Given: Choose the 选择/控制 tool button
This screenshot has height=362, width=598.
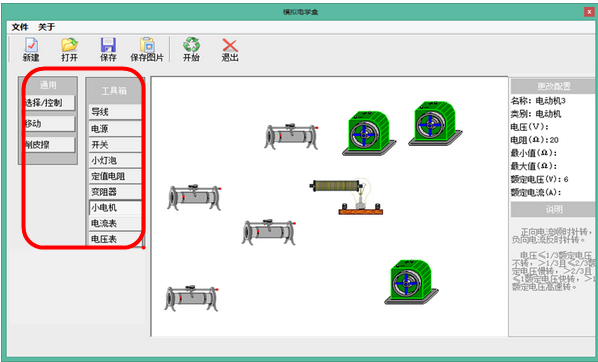Looking at the screenshot, I should 48,103.
